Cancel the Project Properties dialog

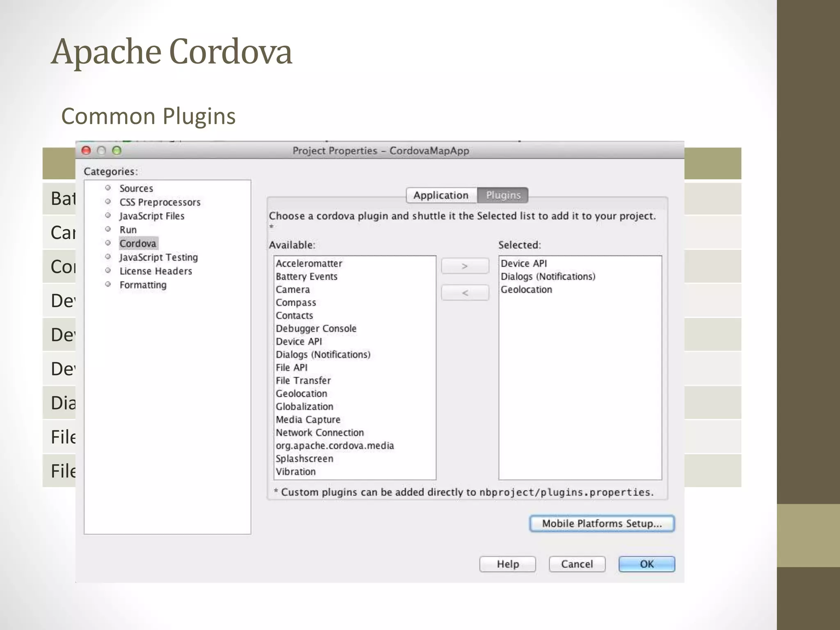(577, 564)
